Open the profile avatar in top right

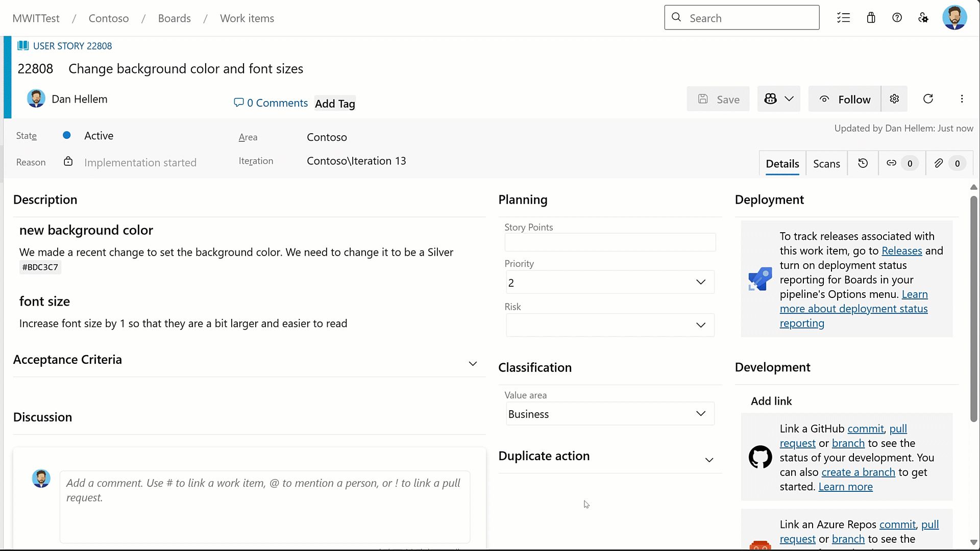954,18
